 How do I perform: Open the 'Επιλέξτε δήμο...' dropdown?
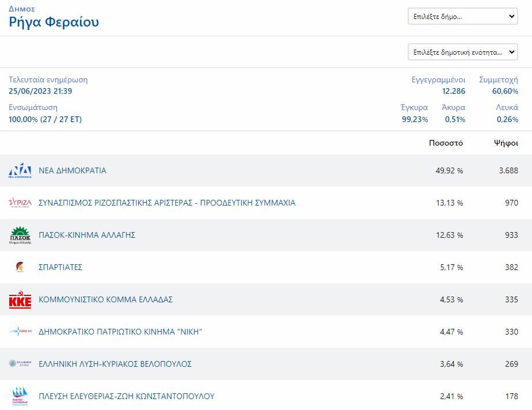(462, 17)
